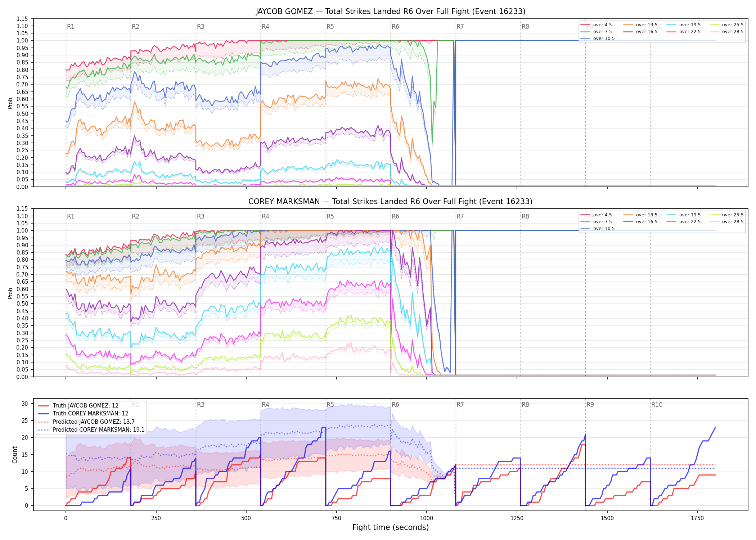
Task: Click the JAYCOB GOMEZ chart title
Action: (391, 12)
